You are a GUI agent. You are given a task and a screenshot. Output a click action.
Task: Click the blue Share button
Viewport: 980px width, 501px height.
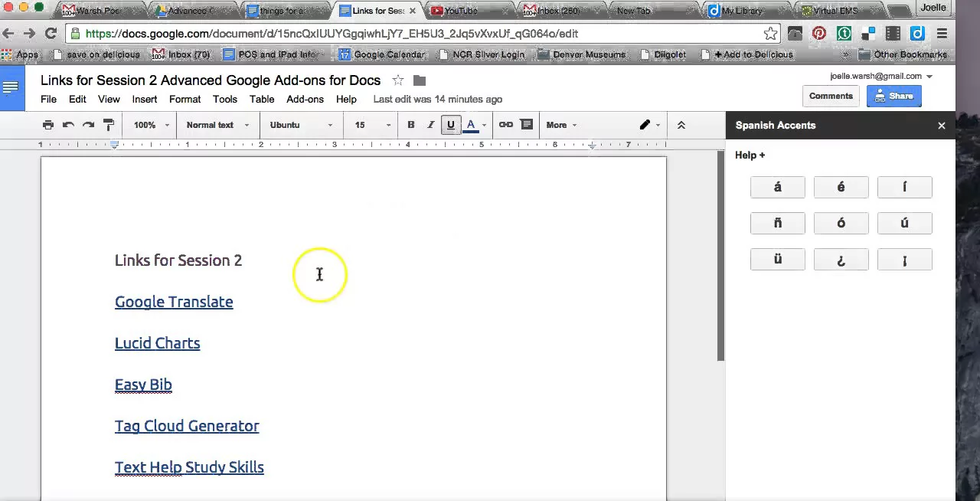pyautogui.click(x=893, y=96)
